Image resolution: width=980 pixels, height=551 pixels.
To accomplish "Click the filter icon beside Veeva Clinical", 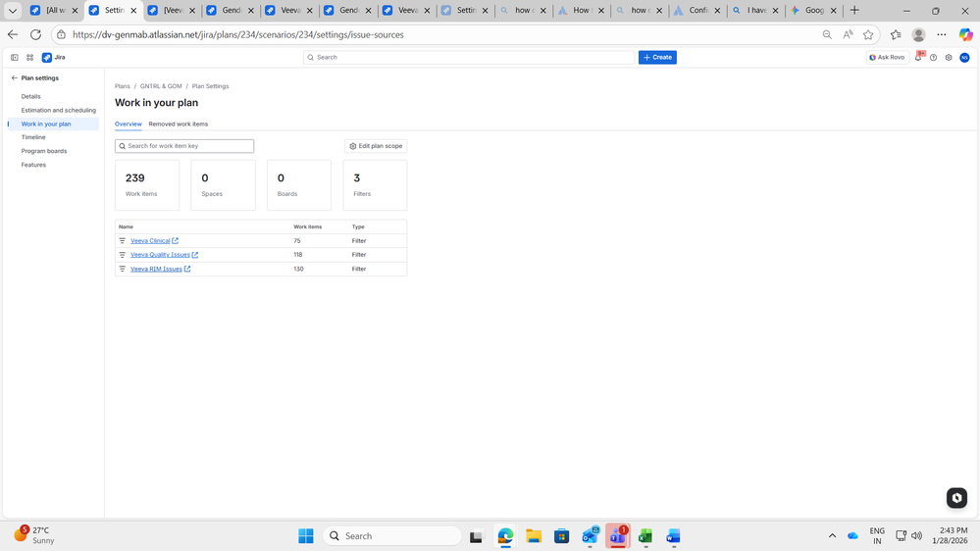I will [x=123, y=240].
